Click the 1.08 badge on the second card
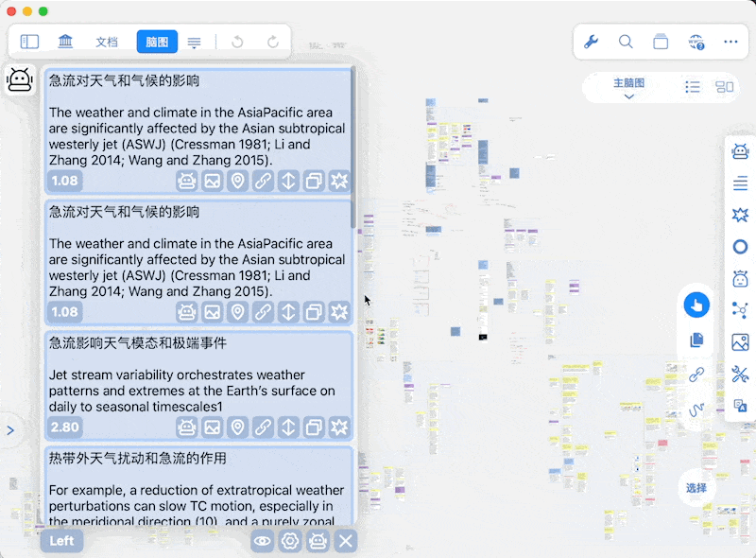 click(64, 312)
